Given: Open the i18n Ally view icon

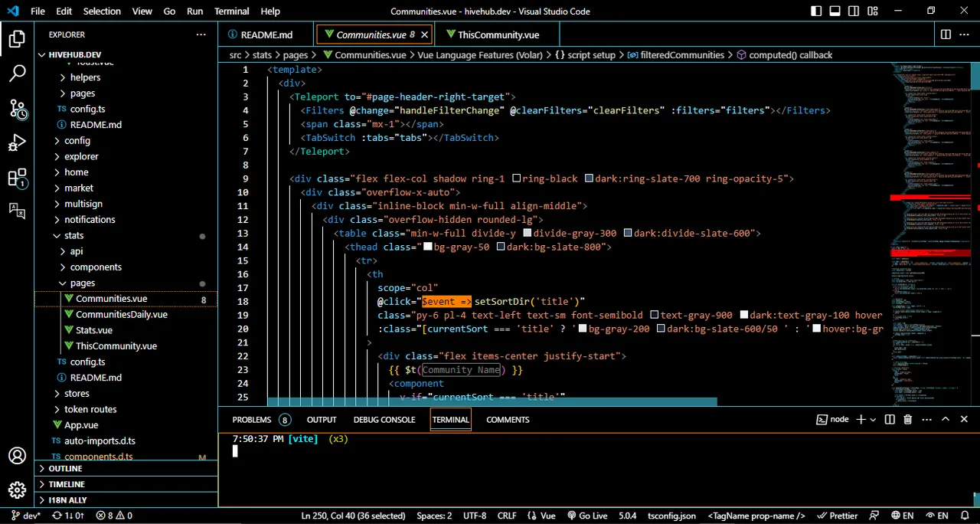Looking at the screenshot, I should click(x=17, y=211).
